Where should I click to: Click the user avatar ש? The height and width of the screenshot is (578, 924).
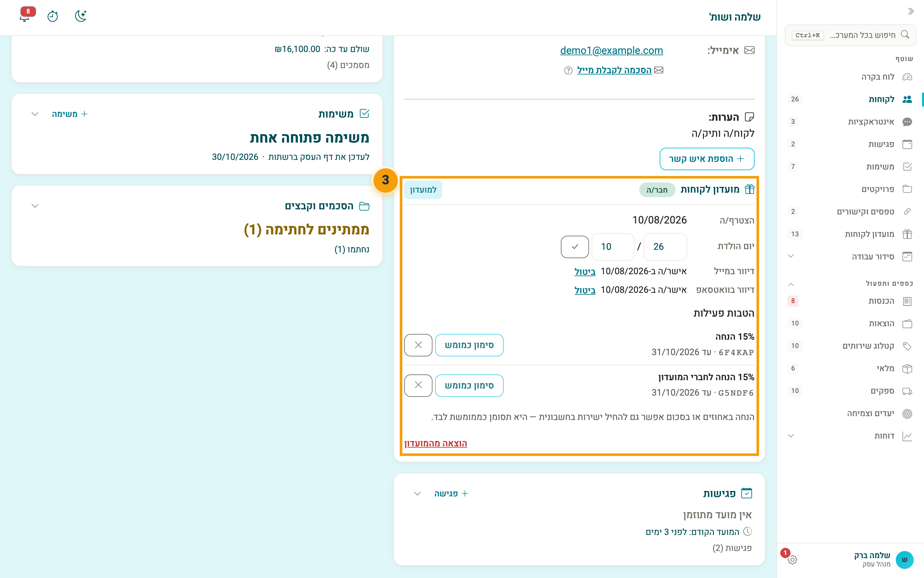904,560
